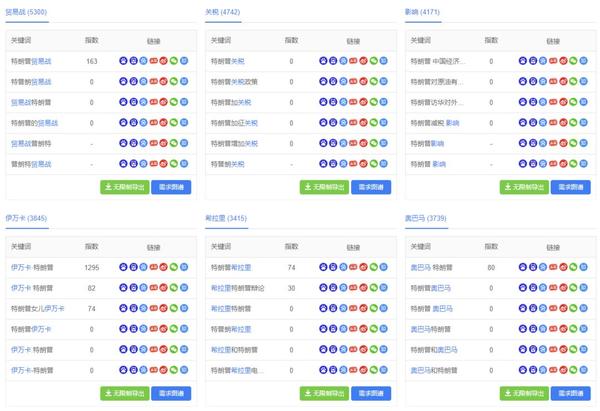Click green 无限制导出 button in 影响 panel
Screen dimensions: 600x411
coord(524,187)
